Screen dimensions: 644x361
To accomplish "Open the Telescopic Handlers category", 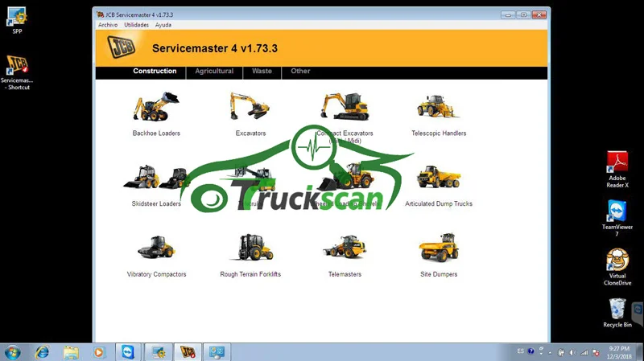I will click(x=438, y=106).
